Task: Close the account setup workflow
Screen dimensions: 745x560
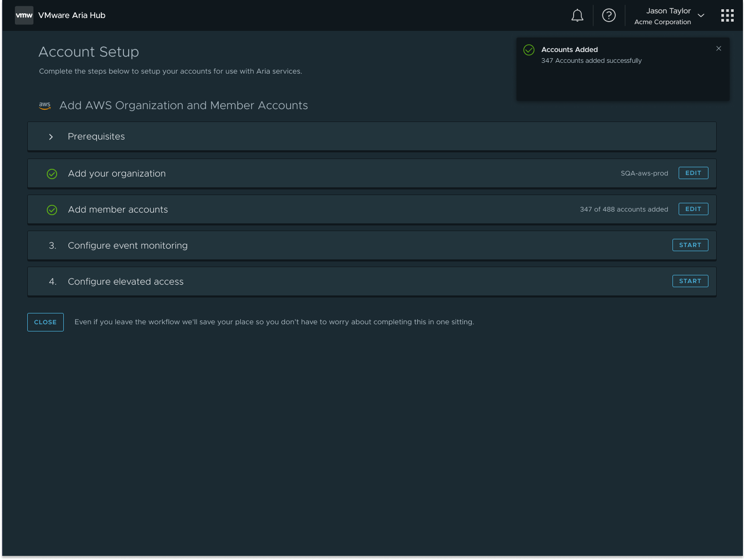Action: pyautogui.click(x=45, y=322)
